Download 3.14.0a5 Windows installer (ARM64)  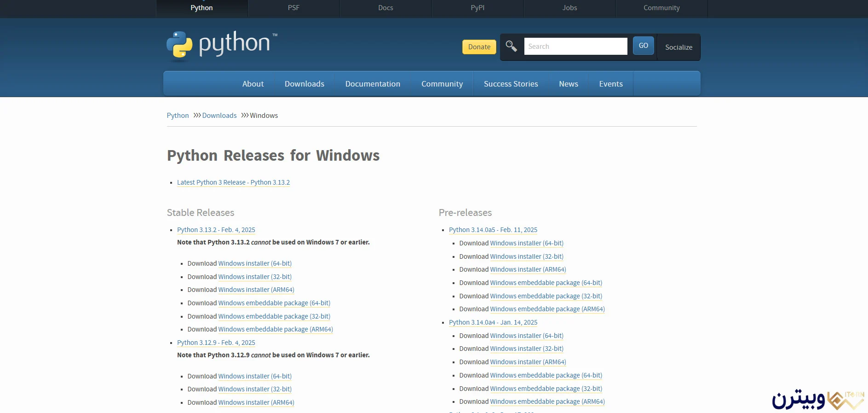pos(528,269)
